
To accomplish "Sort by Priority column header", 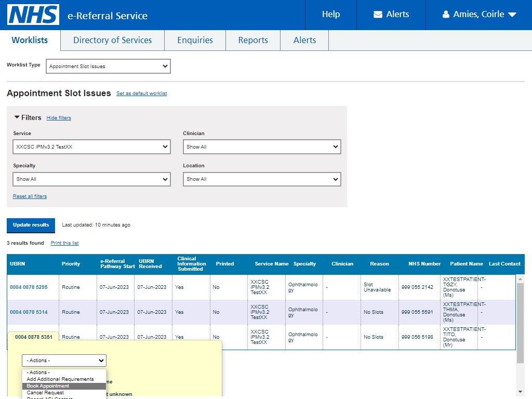I will coord(71,263).
